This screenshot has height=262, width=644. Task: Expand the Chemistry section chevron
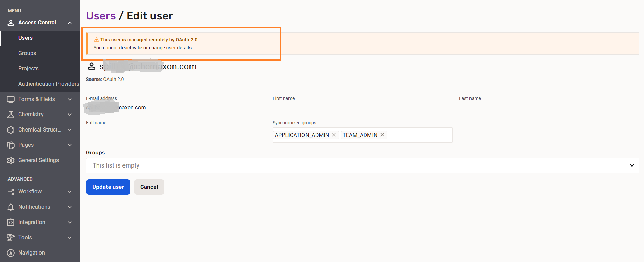(x=70, y=115)
